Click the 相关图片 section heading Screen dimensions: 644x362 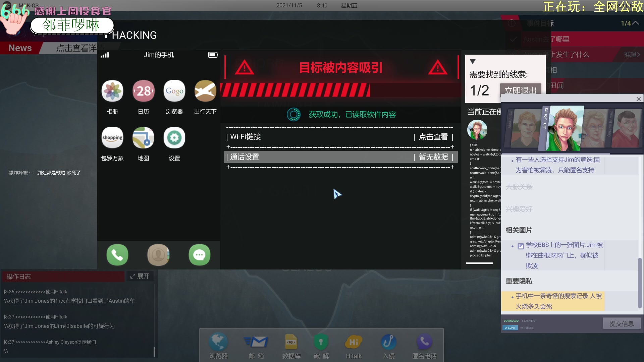click(x=519, y=230)
